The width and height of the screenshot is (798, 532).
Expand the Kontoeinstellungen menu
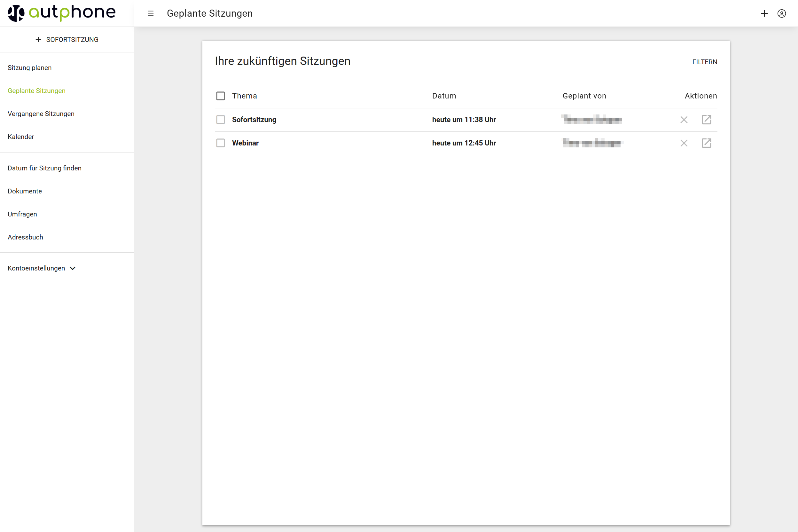(x=36, y=268)
